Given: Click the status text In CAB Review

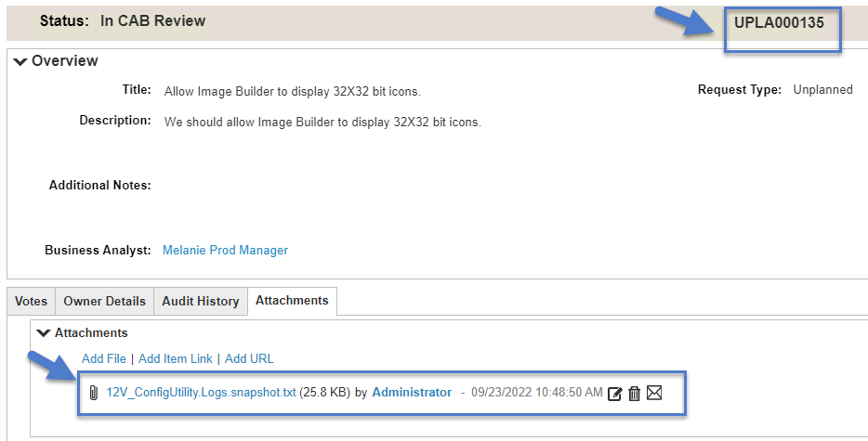Looking at the screenshot, I should point(152,21).
